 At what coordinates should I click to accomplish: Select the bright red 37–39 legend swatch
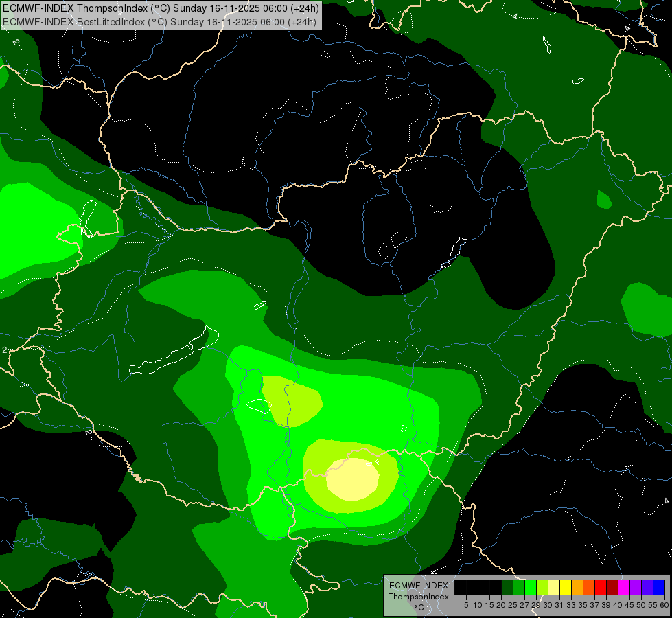[601, 587]
